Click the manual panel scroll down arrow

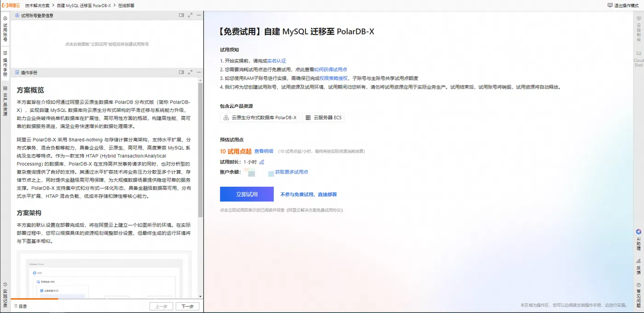[200, 297]
